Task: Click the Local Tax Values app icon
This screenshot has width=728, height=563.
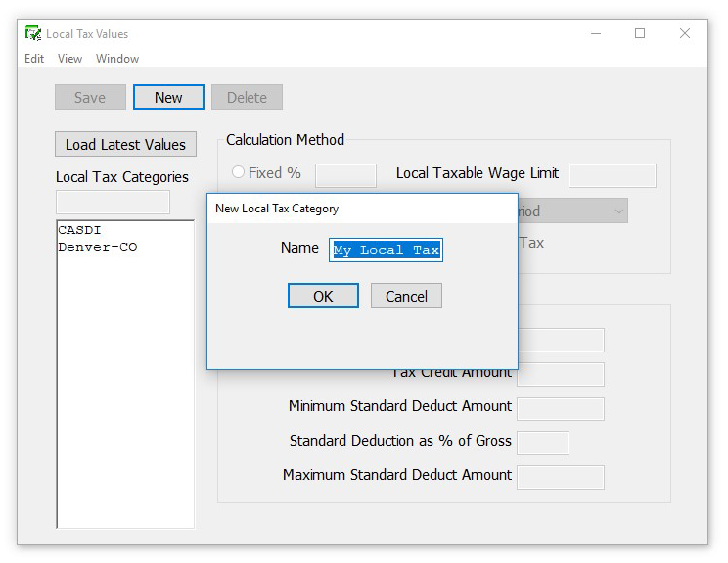Action: (x=32, y=34)
